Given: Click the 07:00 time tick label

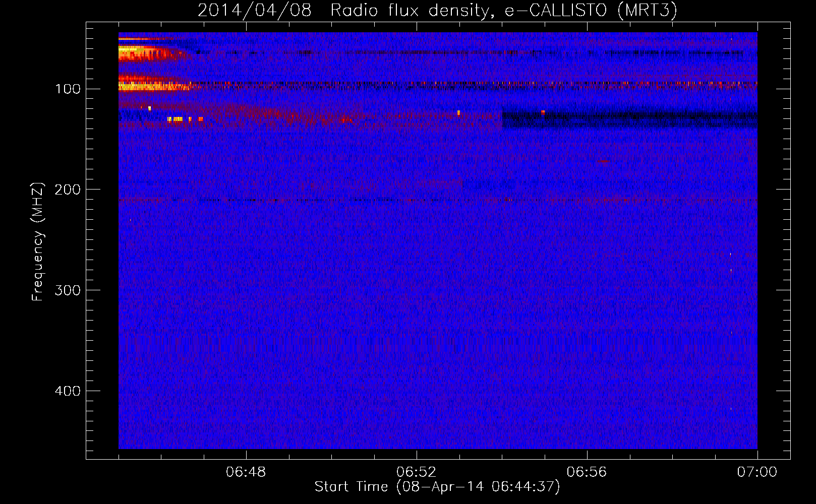Looking at the screenshot, I should click(x=757, y=472).
